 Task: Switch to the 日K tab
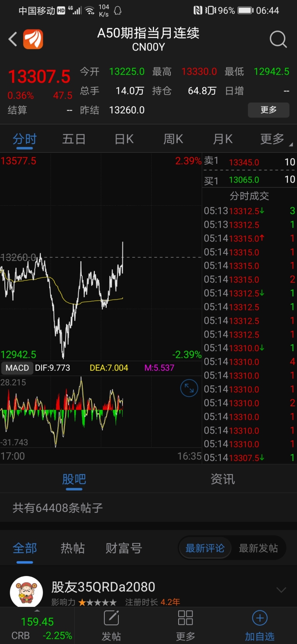coord(124,139)
